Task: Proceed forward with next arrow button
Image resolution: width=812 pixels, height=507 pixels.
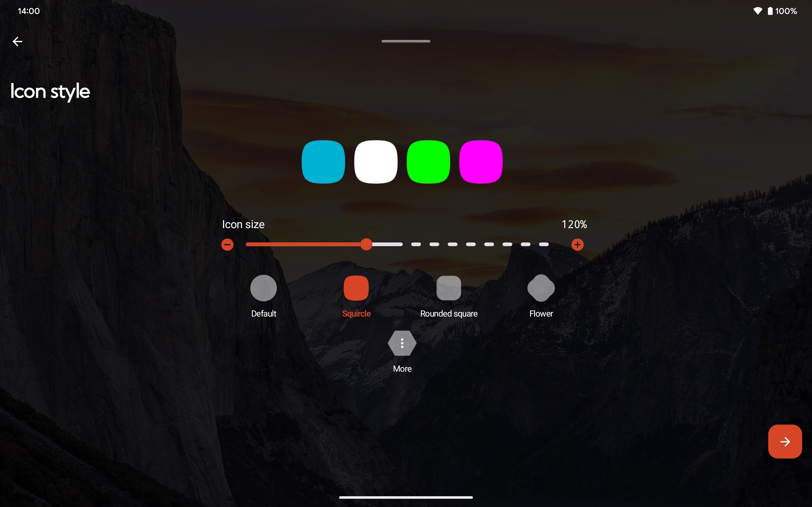Action: pos(785,441)
